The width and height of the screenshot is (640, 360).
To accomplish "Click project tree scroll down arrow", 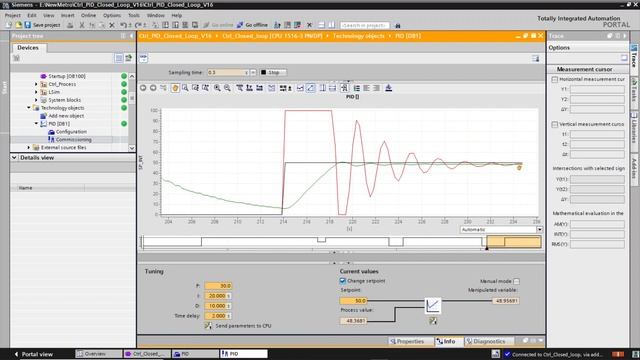I will [x=132, y=148].
